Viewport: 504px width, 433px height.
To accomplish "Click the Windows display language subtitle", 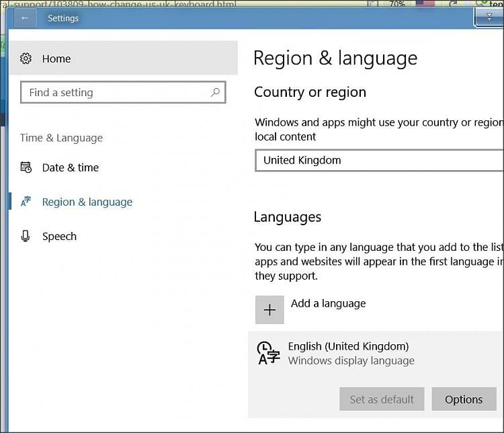I will tap(351, 361).
